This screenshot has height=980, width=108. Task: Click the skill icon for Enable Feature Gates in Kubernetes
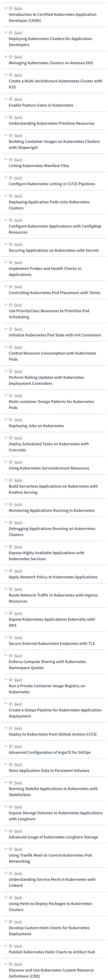coord(11,99)
